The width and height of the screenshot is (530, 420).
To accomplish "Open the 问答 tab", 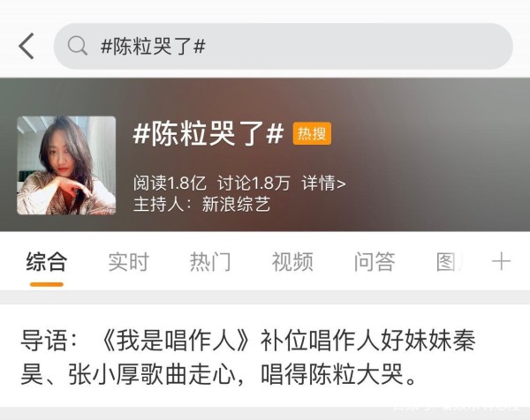I will pos(375,262).
